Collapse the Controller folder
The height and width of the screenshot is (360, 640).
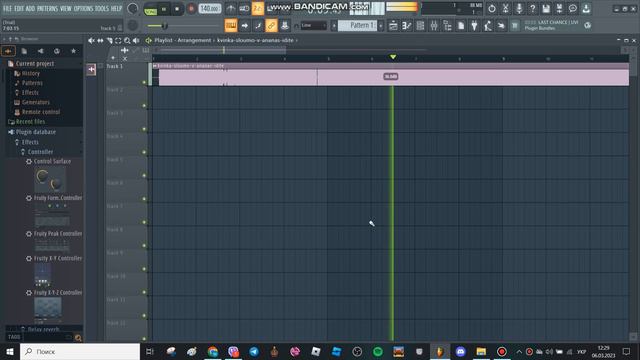[37, 152]
